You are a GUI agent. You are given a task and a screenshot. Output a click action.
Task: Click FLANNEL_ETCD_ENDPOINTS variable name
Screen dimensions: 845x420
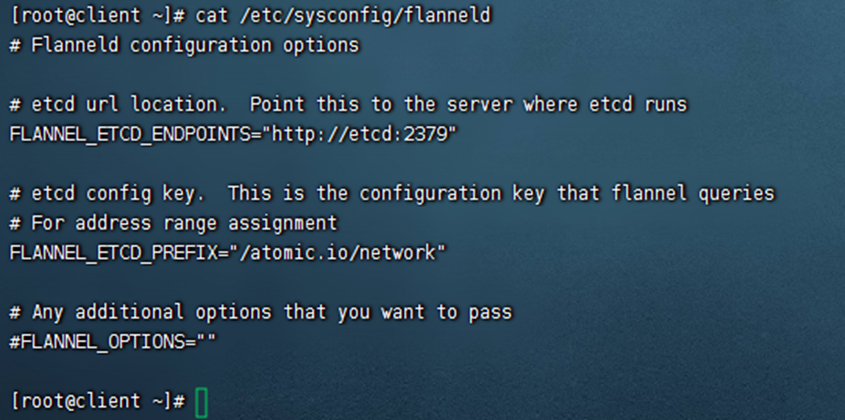130,135
